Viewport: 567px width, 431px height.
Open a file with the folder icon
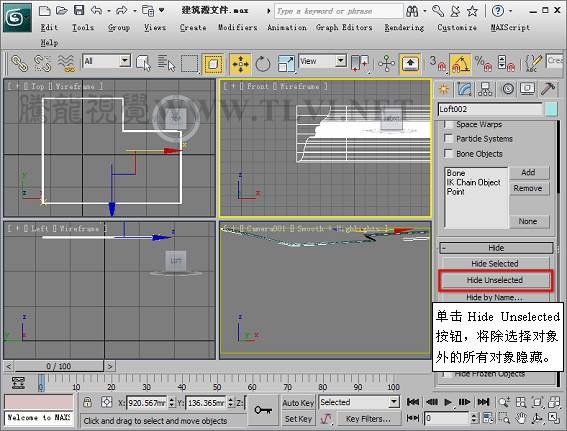(61, 10)
